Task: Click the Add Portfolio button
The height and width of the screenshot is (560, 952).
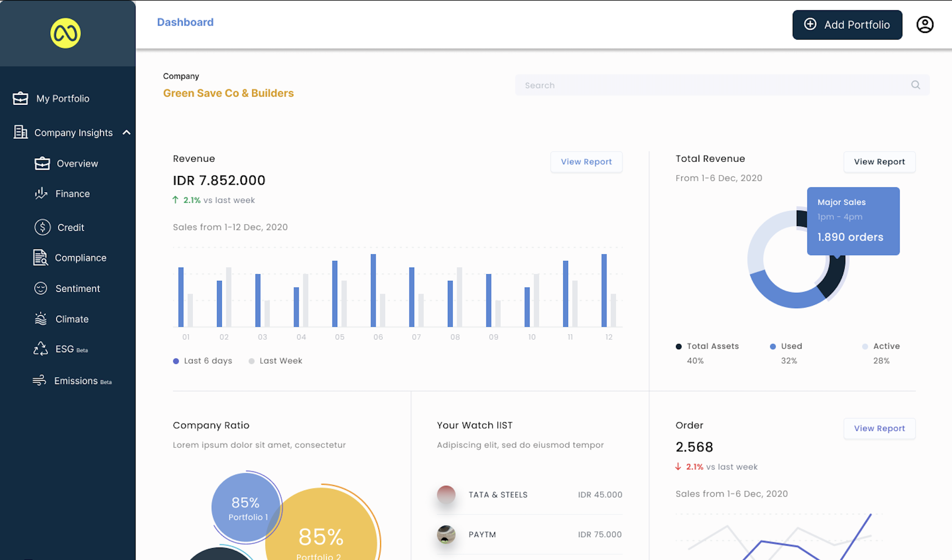Action: click(x=847, y=25)
